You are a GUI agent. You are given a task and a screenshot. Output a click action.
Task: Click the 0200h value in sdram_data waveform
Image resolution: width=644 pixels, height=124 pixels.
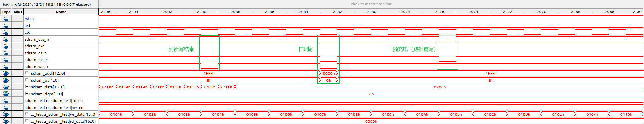pos(440,87)
